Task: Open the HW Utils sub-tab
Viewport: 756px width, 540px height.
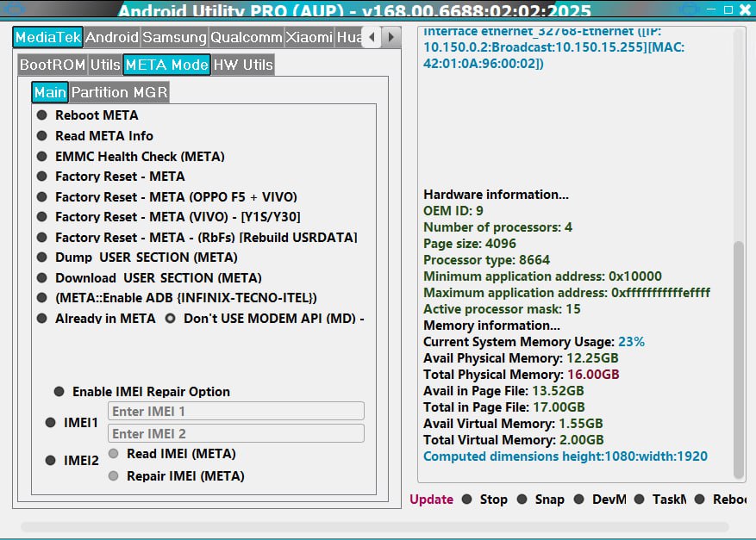Action: pos(243,65)
